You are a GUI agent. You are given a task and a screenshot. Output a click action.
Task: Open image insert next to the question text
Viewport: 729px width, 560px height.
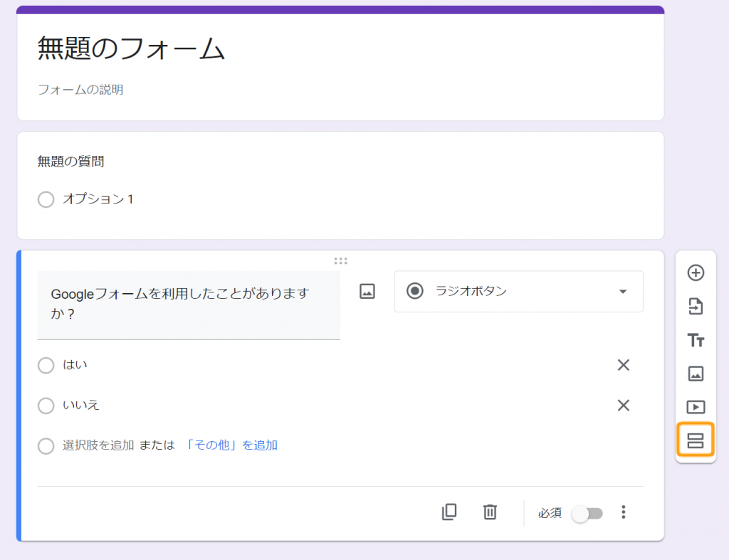tap(367, 291)
